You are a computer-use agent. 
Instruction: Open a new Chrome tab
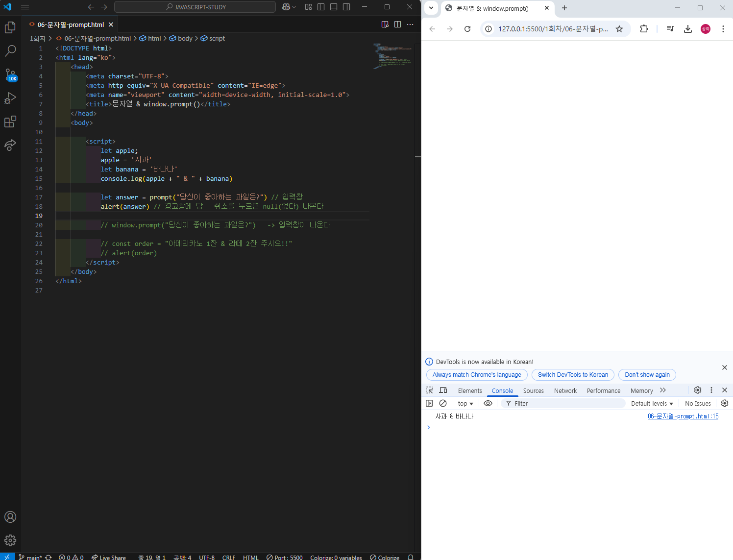coord(564,8)
